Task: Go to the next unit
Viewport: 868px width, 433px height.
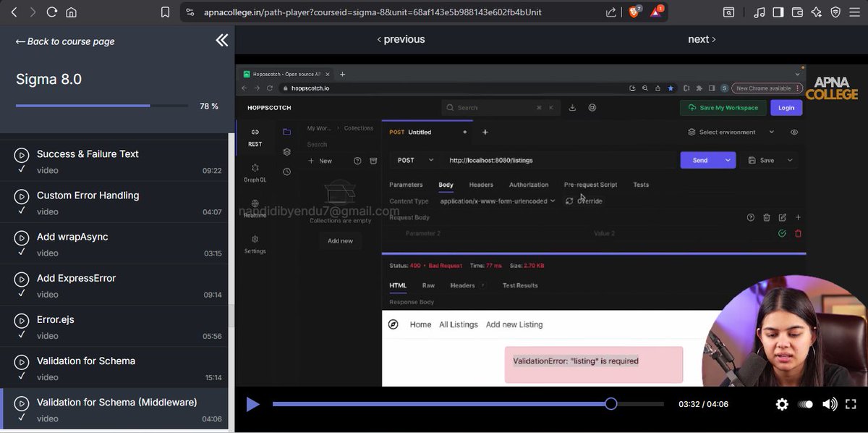Action: (x=702, y=39)
